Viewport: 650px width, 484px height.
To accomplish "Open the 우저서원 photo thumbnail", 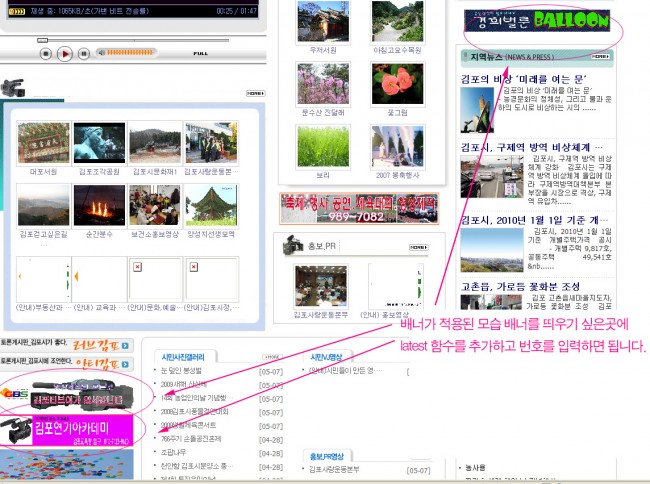I will tap(323, 21).
